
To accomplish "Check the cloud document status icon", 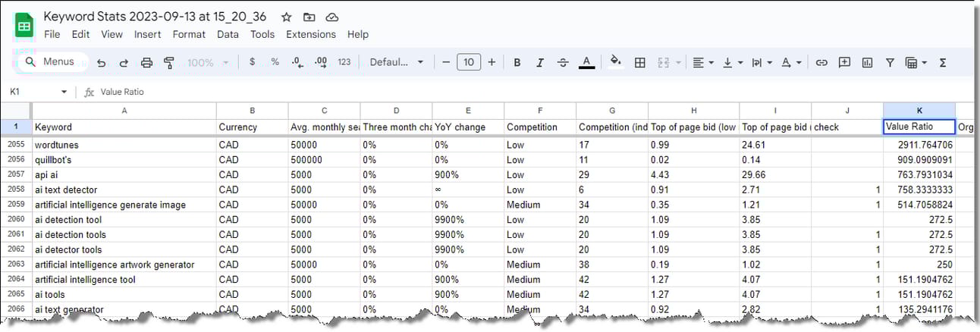I will tap(331, 17).
